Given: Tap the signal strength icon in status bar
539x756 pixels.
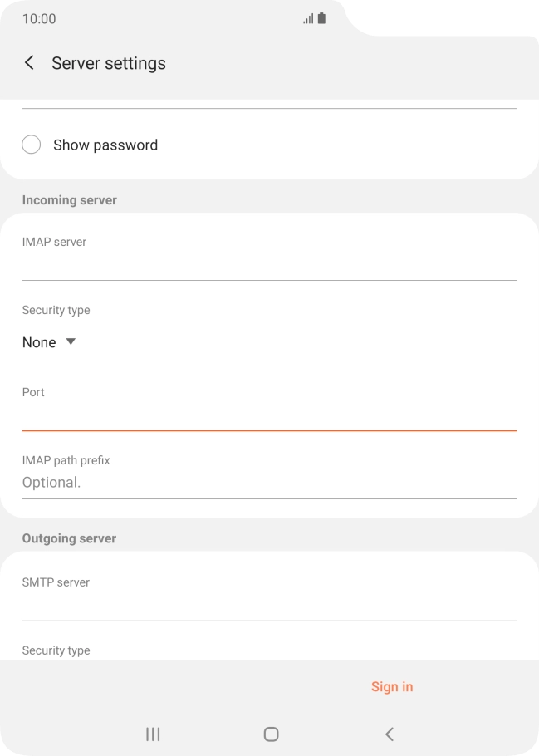Looking at the screenshot, I should (x=308, y=18).
